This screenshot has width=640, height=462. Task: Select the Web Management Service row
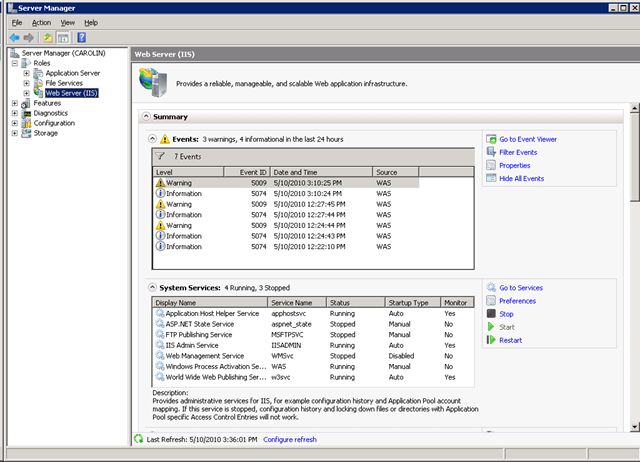tap(313, 355)
